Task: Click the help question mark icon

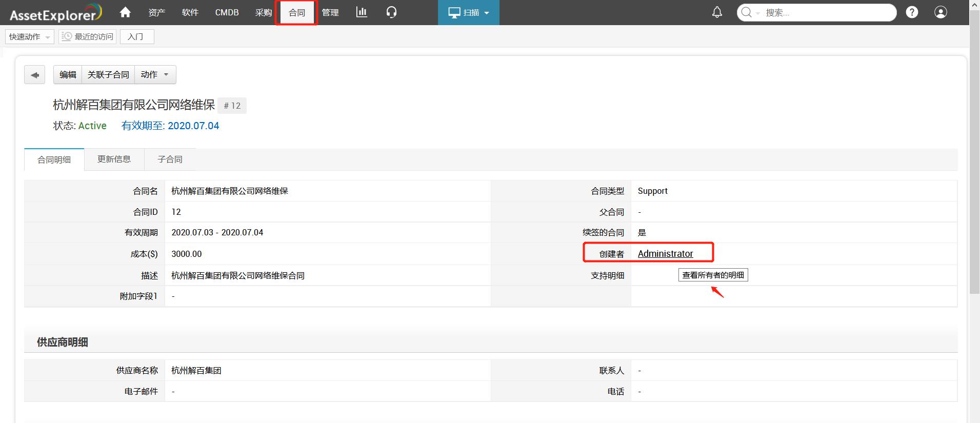Action: (x=912, y=12)
